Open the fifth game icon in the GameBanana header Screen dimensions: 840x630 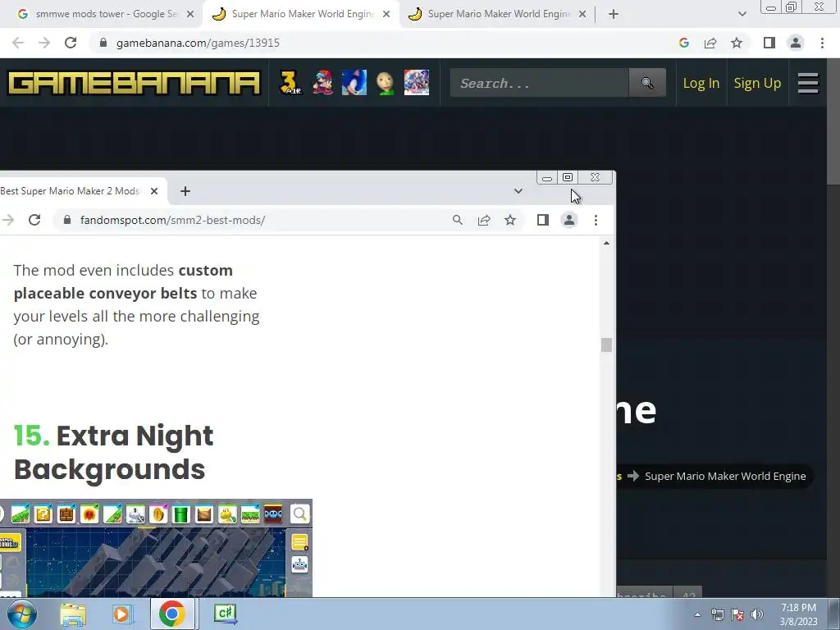click(416, 83)
